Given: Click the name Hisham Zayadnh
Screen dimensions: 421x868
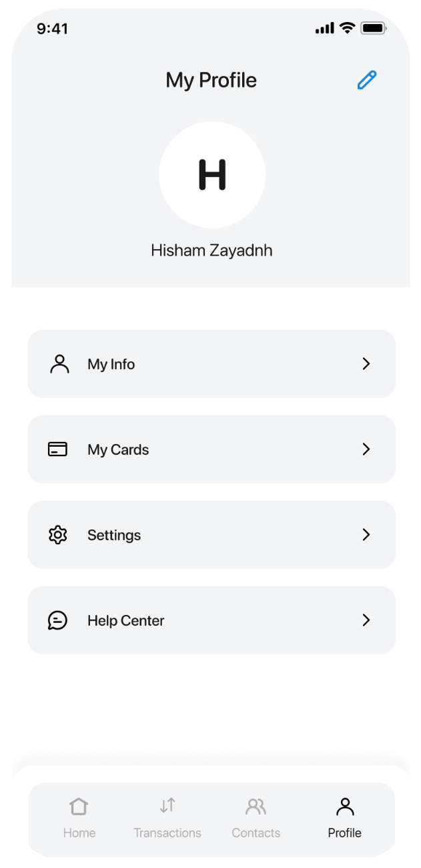Looking at the screenshot, I should tap(212, 250).
